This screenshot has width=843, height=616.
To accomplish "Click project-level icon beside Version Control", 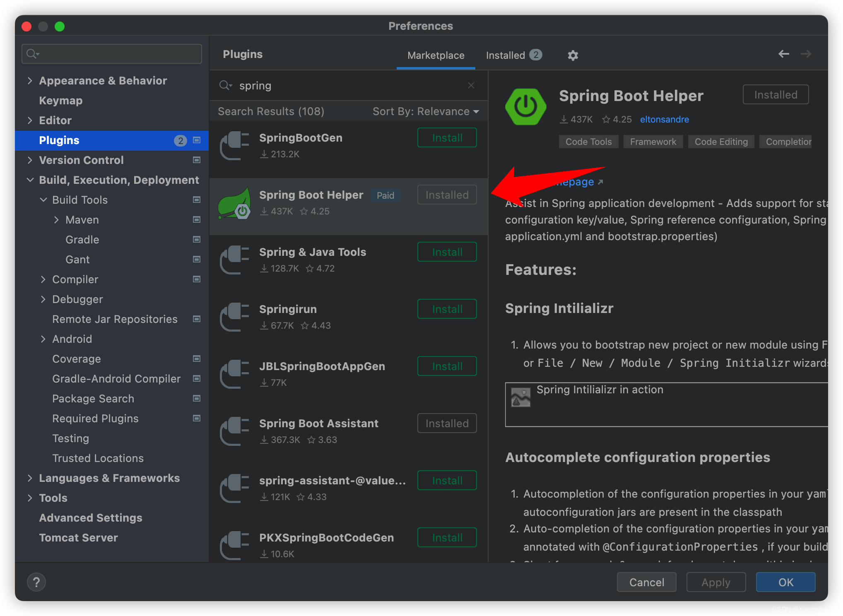I will 197,160.
